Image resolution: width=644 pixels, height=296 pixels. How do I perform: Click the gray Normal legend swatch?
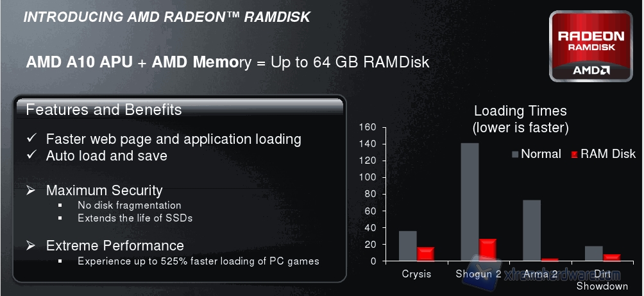click(x=514, y=154)
